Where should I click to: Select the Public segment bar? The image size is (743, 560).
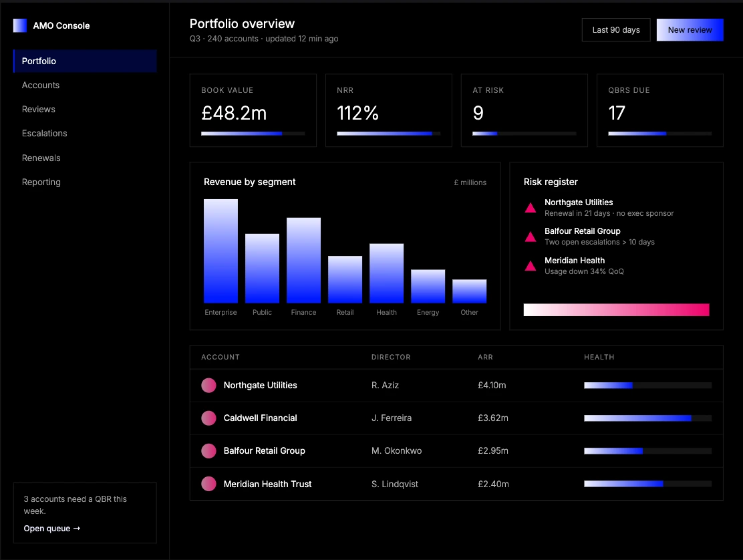262,268
